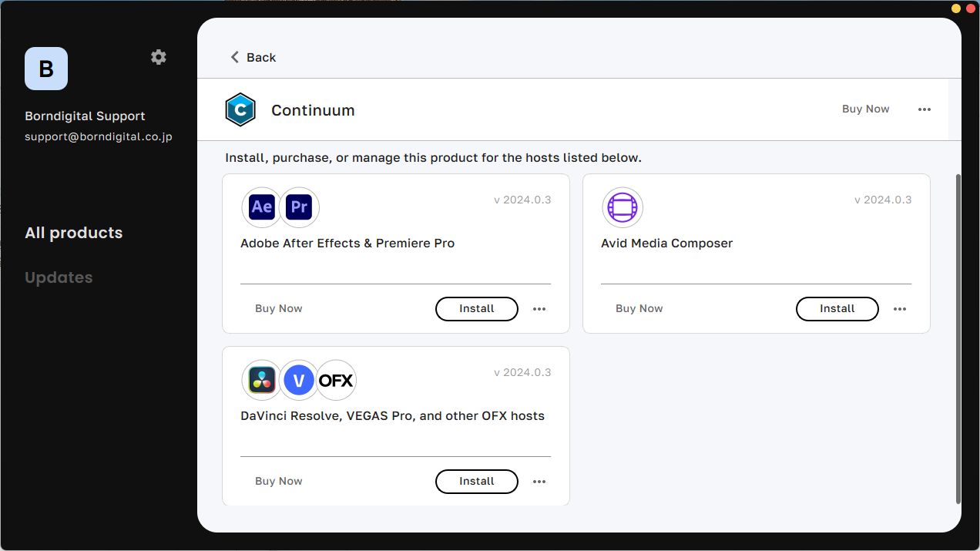Click version v 2024.0.3 on OFX card
Image resolution: width=980 pixels, height=551 pixels.
[522, 372]
